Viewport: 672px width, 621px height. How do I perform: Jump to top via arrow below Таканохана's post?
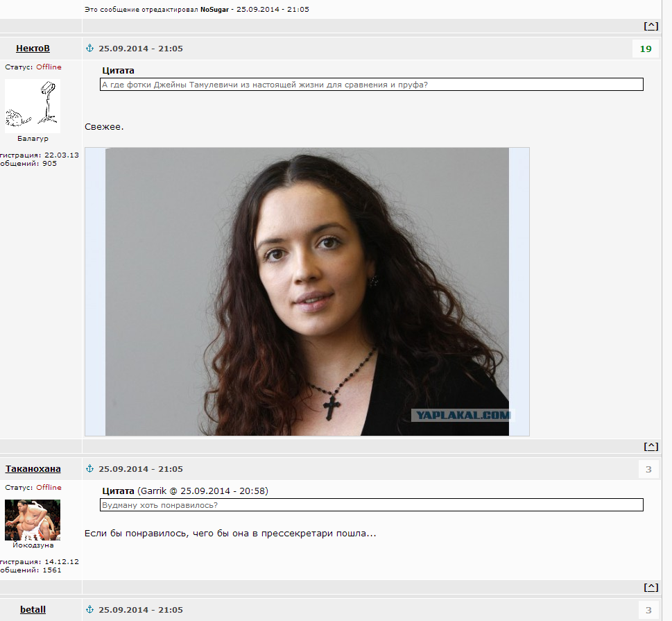(651, 587)
